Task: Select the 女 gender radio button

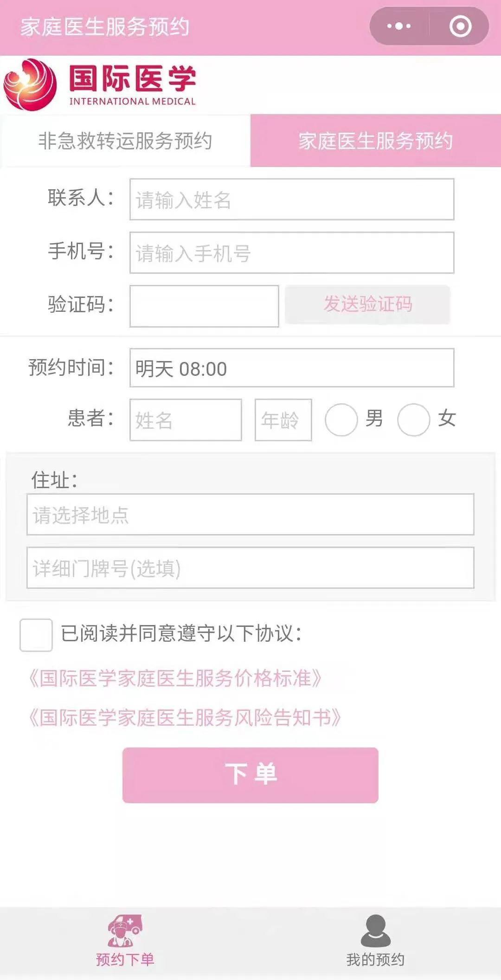Action: click(414, 419)
